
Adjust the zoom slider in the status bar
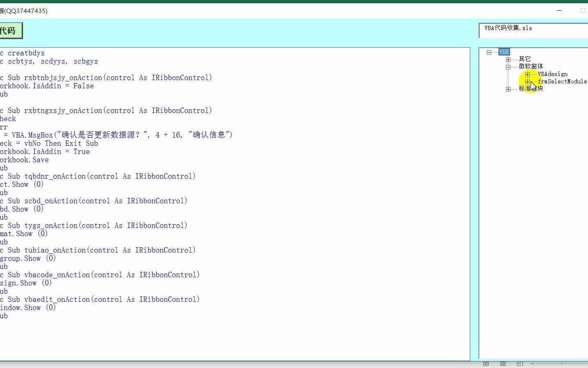(x=562, y=363)
